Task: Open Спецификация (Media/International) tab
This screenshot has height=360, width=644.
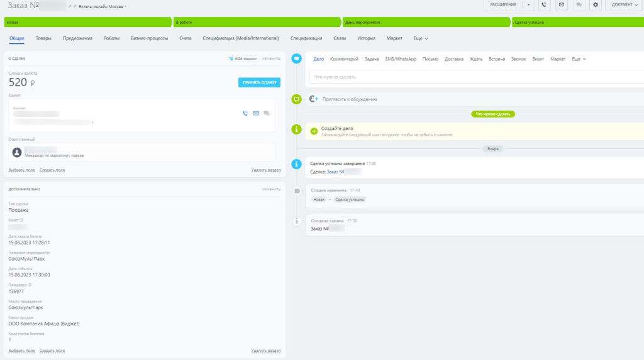Action: (x=241, y=38)
